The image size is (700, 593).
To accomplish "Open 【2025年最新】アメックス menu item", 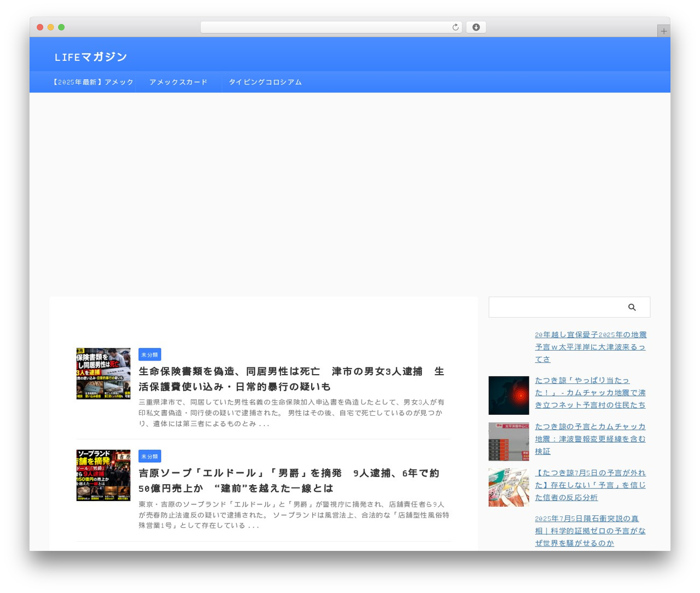I will point(92,82).
